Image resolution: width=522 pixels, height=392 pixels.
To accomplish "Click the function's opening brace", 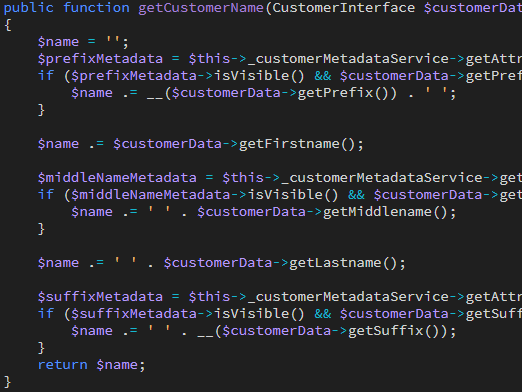I will [8, 25].
